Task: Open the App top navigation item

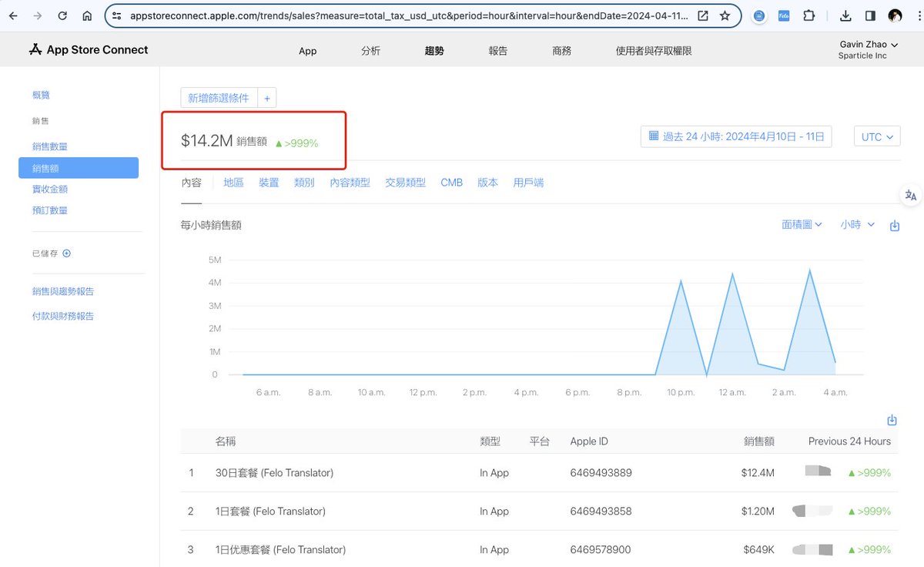Action: click(x=307, y=51)
